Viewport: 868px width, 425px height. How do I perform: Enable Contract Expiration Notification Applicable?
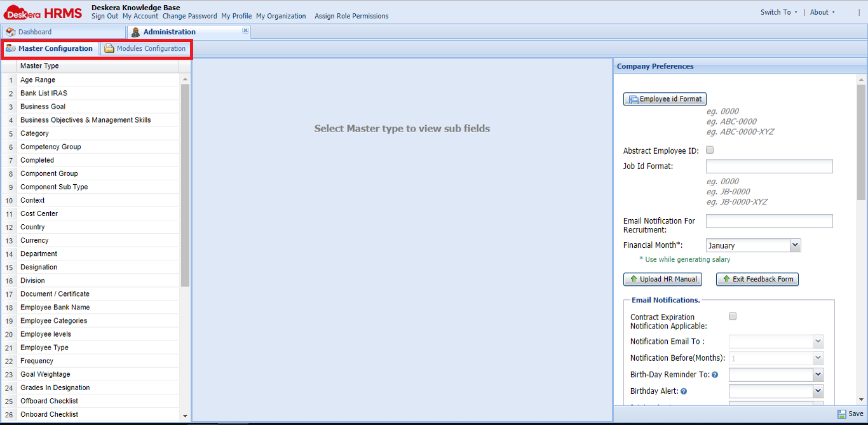pos(732,316)
